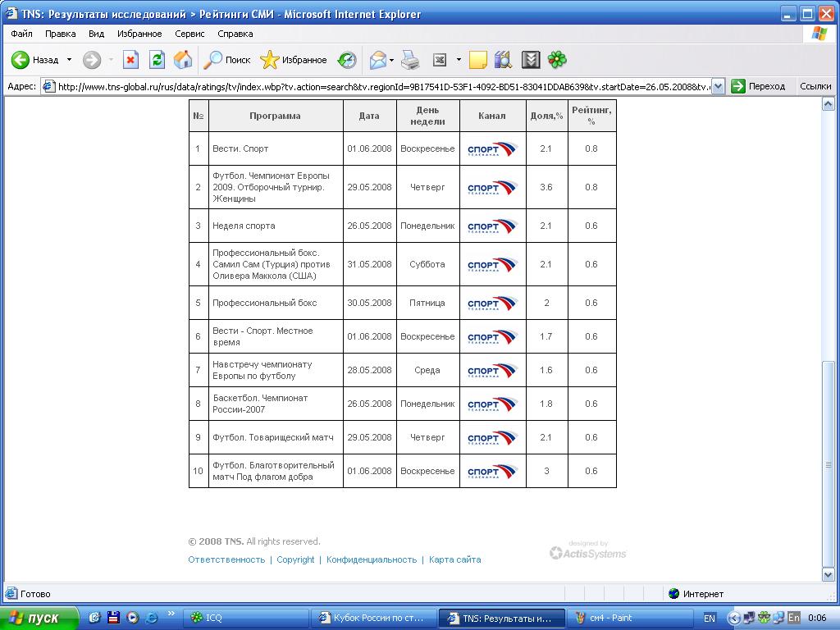Go to Home page icon

pyautogui.click(x=183, y=60)
